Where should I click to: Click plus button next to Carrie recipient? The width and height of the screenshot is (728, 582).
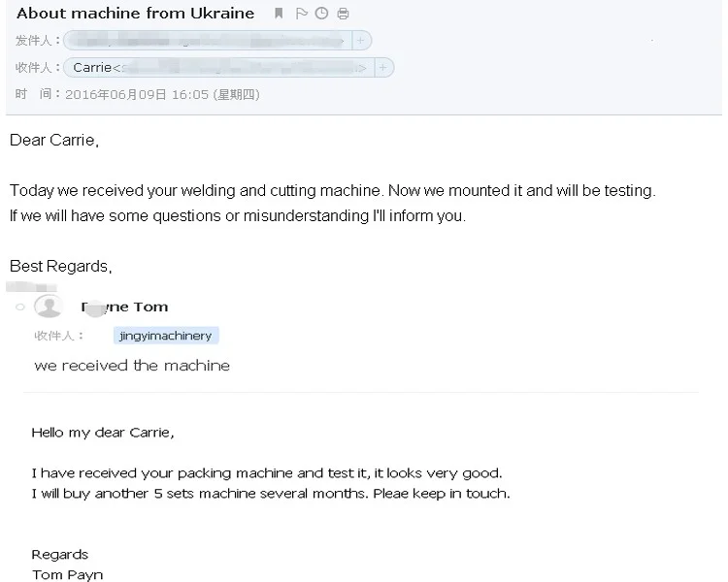click(383, 68)
